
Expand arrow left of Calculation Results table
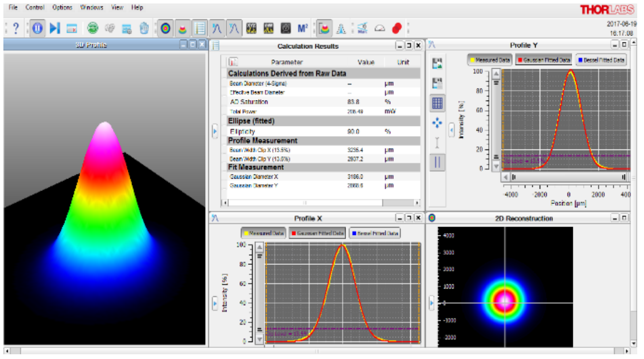click(215, 130)
